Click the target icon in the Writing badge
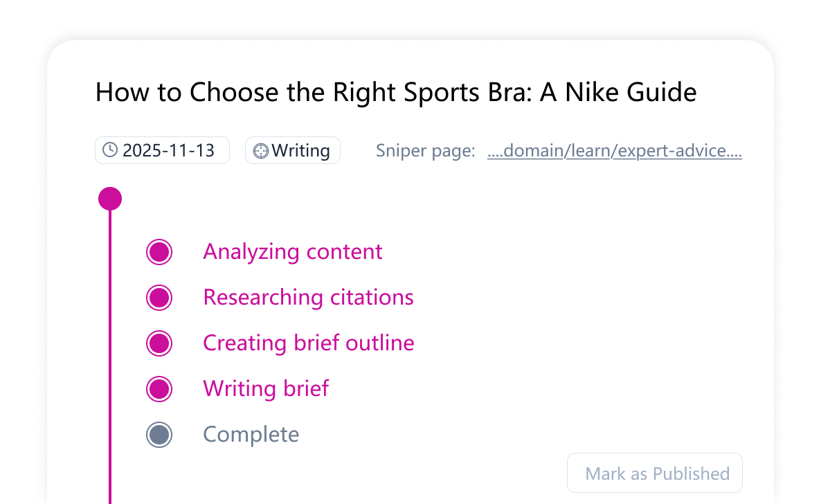Image resolution: width=821 pixels, height=504 pixels. (x=260, y=151)
